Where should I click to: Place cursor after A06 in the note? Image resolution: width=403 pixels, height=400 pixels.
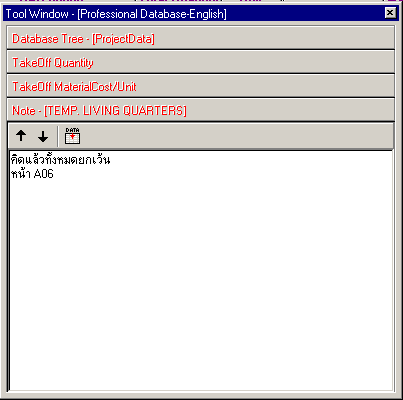54,174
